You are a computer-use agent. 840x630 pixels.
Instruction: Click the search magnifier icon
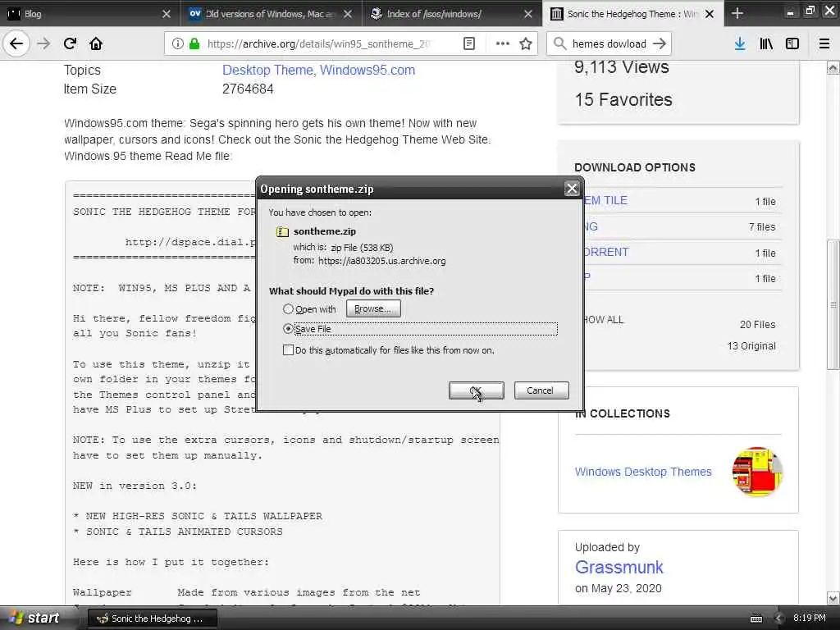(559, 43)
